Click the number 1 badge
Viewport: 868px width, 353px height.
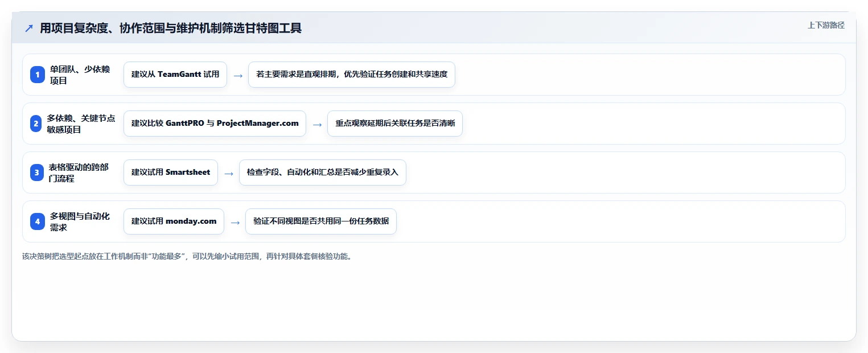click(x=37, y=75)
